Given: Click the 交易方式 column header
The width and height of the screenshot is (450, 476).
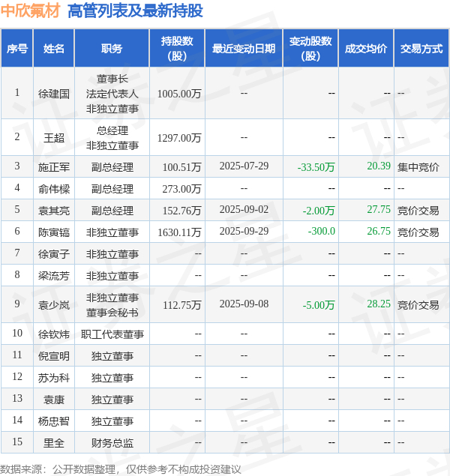Looking at the screenshot, I should point(421,48).
